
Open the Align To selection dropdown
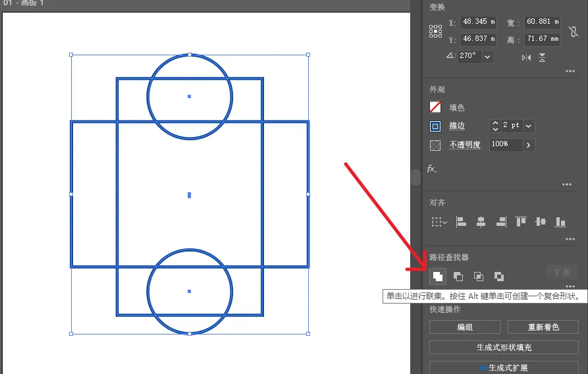pyautogui.click(x=439, y=222)
